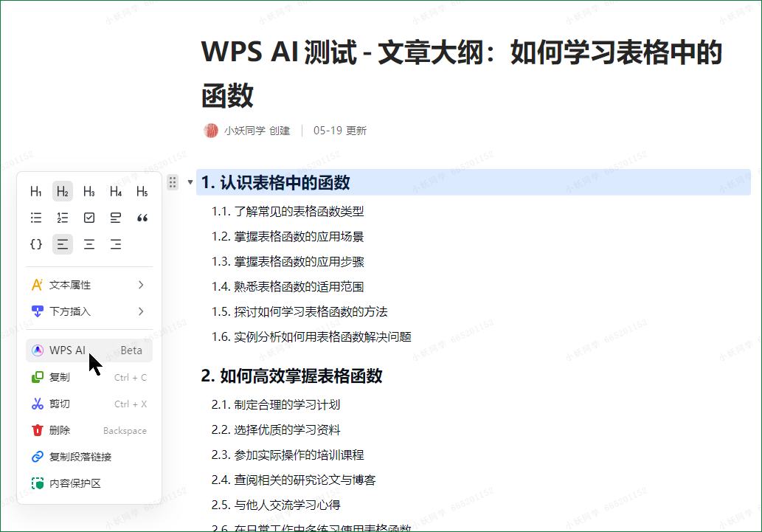This screenshot has height=532, width=762.
Task: Convert block to to-do checkbox list
Action: 89,218
